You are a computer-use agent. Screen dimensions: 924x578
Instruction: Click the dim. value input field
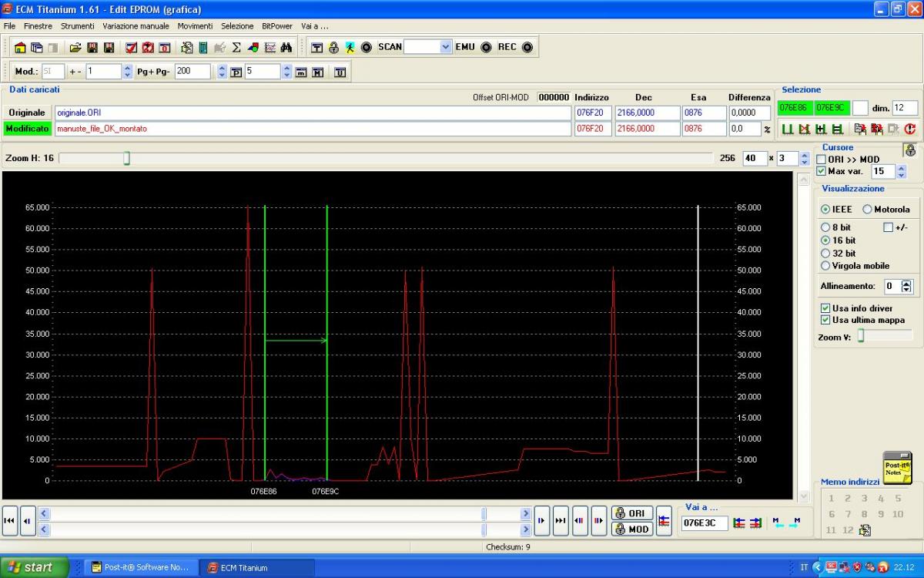pyautogui.click(x=905, y=108)
